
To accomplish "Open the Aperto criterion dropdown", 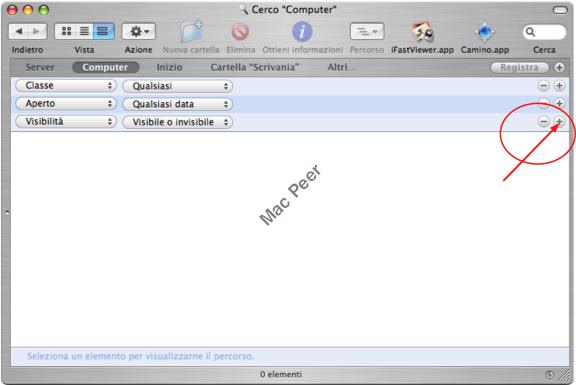I will [x=66, y=104].
